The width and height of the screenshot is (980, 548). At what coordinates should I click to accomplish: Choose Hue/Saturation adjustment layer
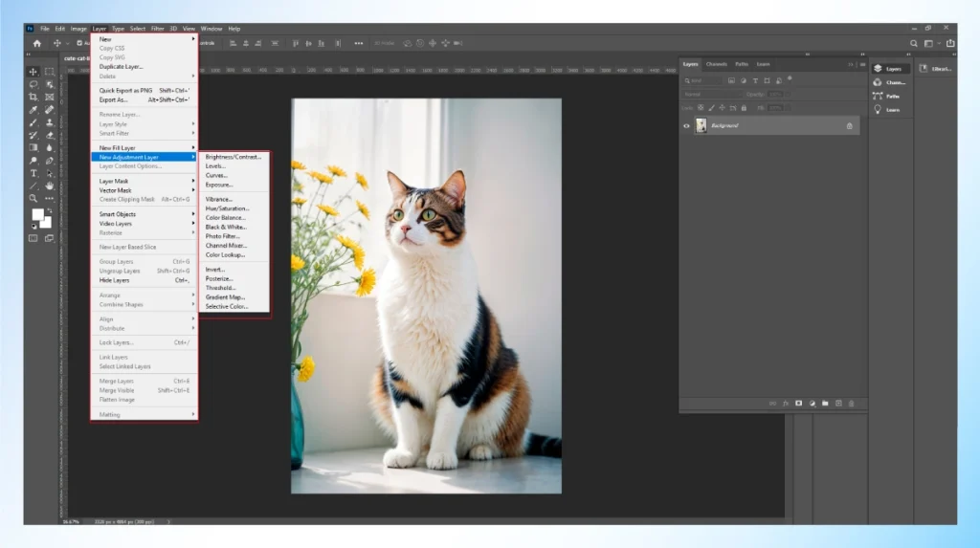pos(234,208)
